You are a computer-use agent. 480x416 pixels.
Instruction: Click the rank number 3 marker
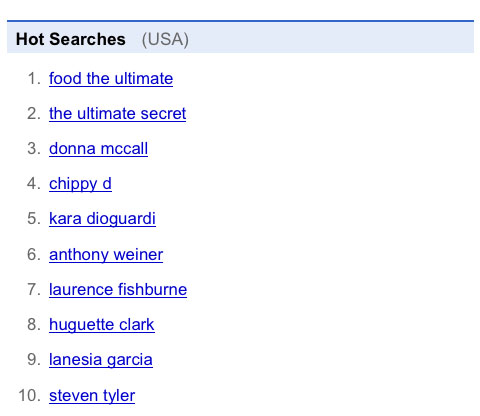[34, 149]
